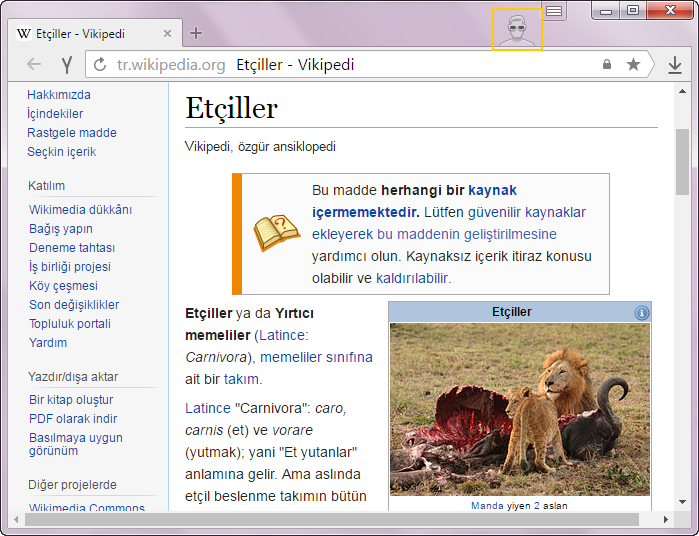Follow the kaynak içermemektedir link
The height and width of the screenshot is (536, 699).
point(414,201)
